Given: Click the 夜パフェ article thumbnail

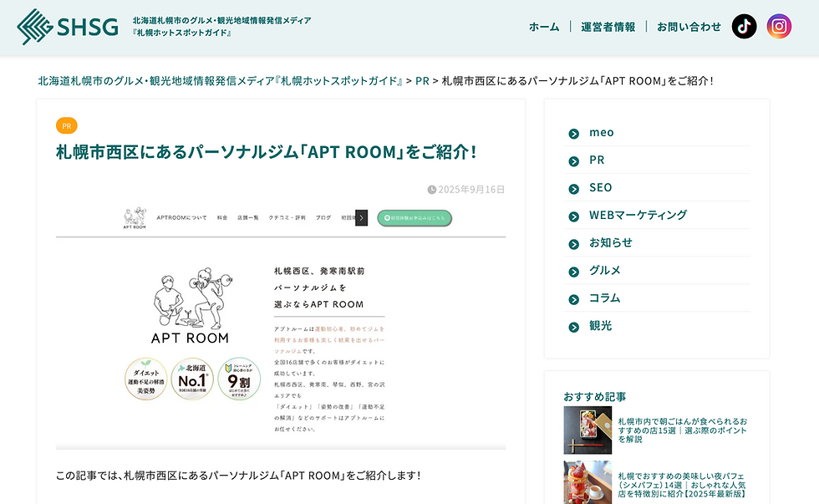Looking at the screenshot, I should coord(587,482).
